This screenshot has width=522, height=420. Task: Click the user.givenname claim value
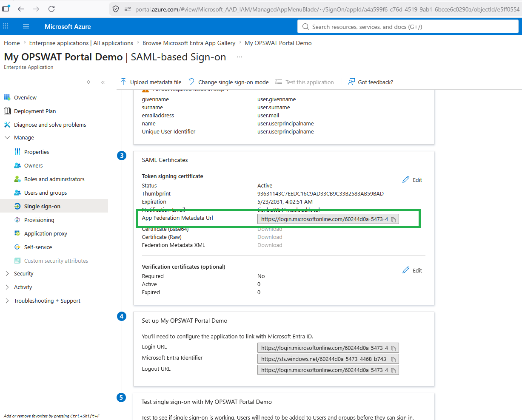(277, 99)
